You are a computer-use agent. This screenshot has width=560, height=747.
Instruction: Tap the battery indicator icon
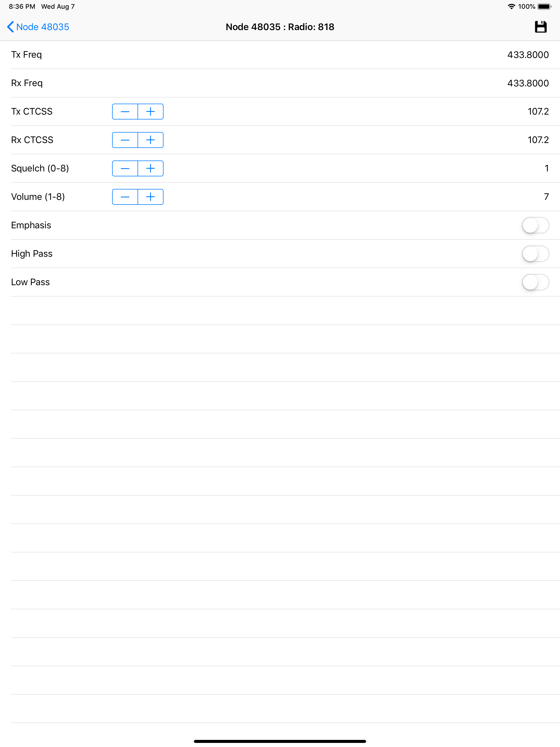click(544, 6)
